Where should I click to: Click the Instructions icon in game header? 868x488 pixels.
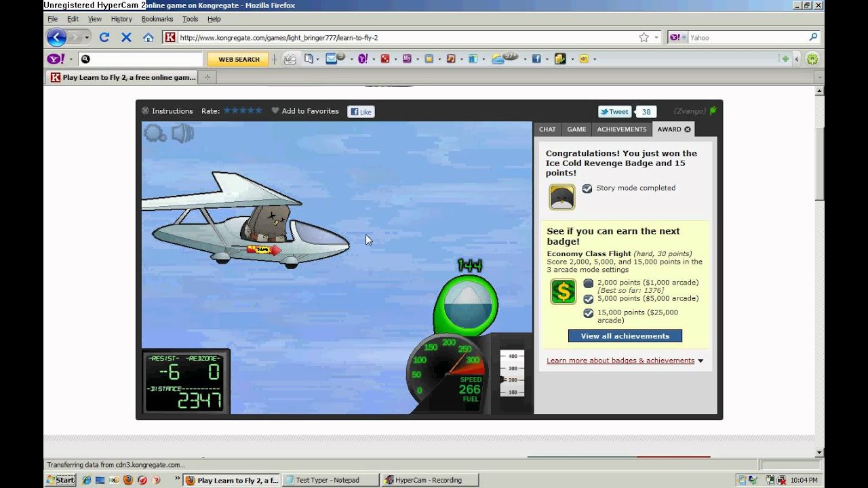pos(145,111)
